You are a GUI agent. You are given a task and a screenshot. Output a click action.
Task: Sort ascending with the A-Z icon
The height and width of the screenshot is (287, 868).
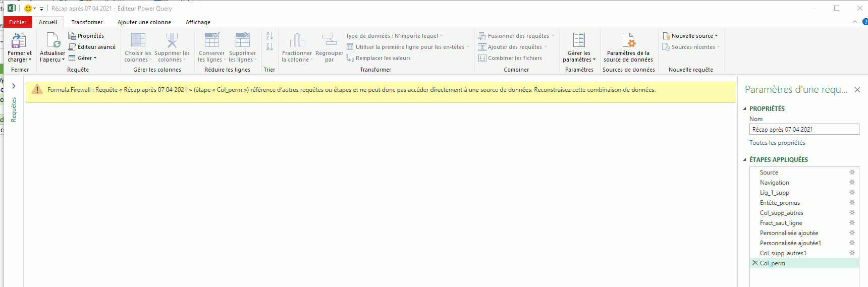click(x=269, y=36)
